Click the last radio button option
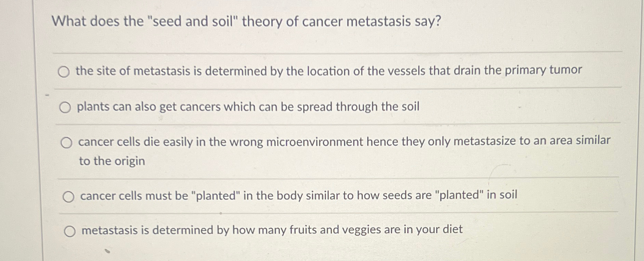The image size is (644, 261). [70, 232]
